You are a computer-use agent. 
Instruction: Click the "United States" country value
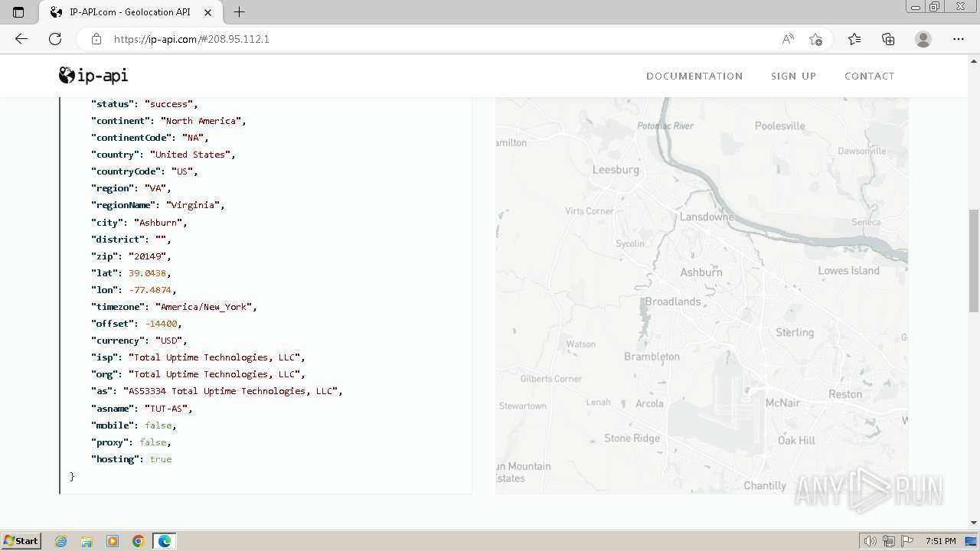click(191, 154)
